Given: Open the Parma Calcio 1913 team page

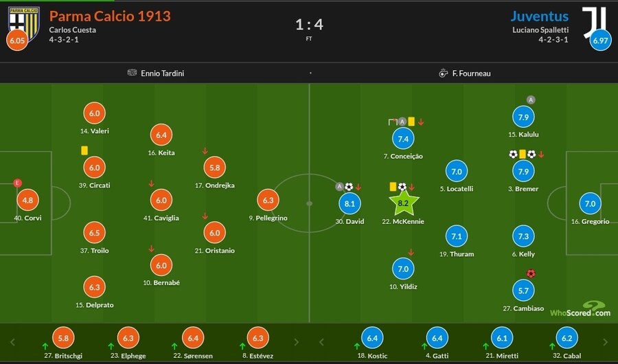Looking at the screenshot, I should point(110,16).
